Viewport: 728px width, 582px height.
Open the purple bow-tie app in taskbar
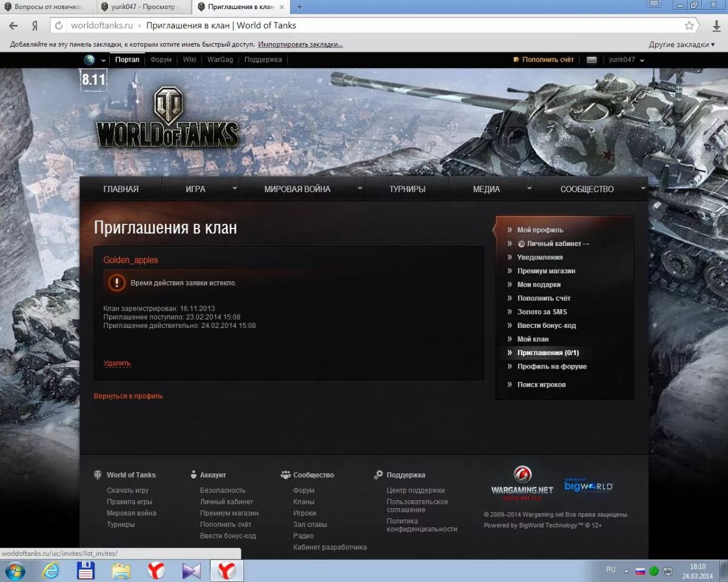click(191, 570)
